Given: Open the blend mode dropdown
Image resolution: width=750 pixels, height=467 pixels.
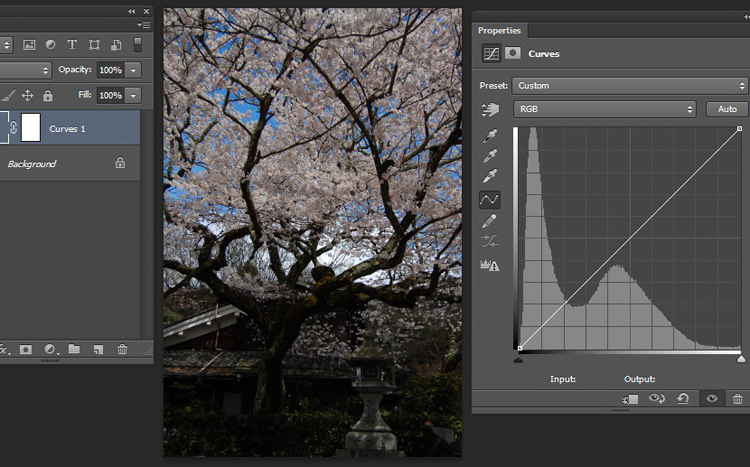Looking at the screenshot, I should pyautogui.click(x=25, y=70).
